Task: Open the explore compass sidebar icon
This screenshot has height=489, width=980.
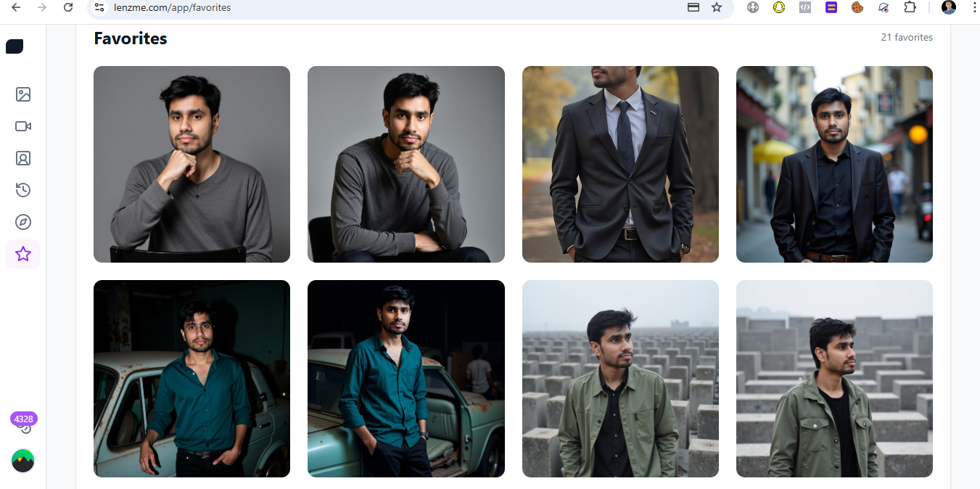Action: click(23, 222)
